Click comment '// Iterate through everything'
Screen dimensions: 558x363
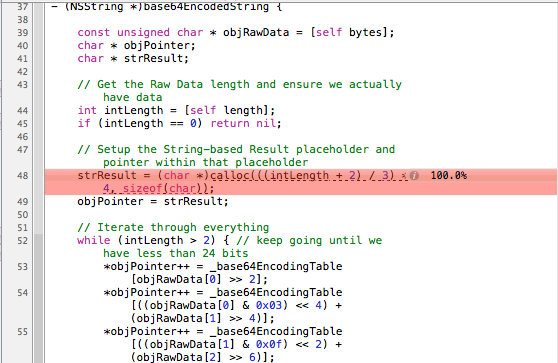pos(173,227)
